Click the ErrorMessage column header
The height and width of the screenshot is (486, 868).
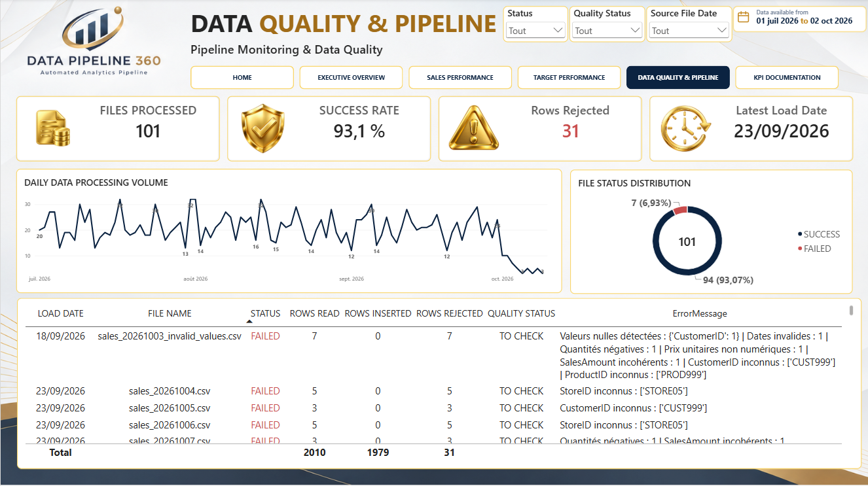tap(700, 313)
